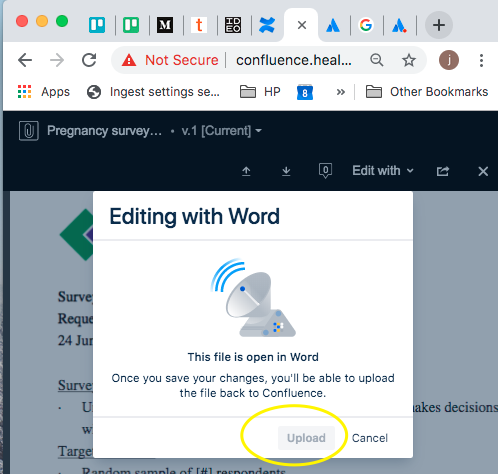
Task: Expand the Edit with dropdown
Action: 383,171
